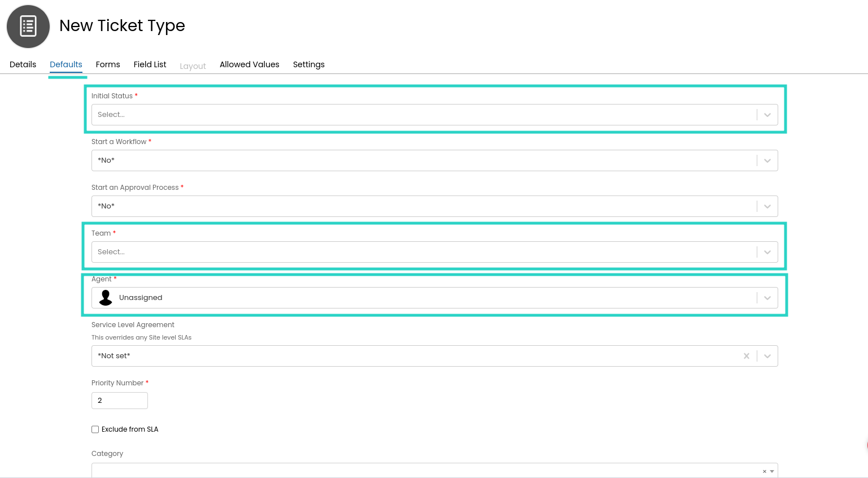This screenshot has height=478, width=868.
Task: Go to the Field List tab
Action: point(150,64)
